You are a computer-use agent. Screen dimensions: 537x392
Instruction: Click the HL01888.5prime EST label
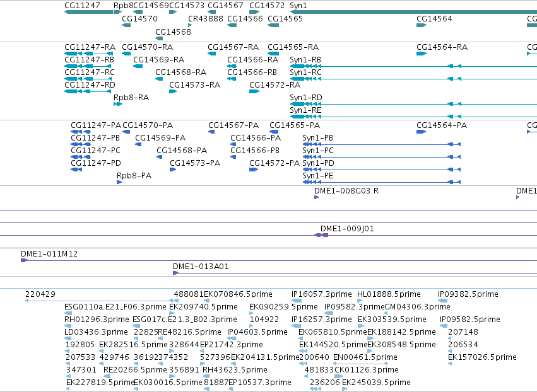(389, 294)
